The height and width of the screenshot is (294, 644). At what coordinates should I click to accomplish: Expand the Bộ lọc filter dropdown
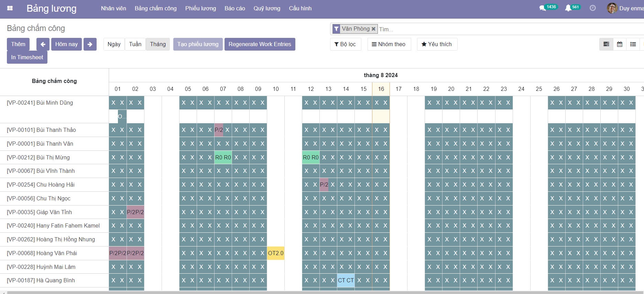pos(345,44)
